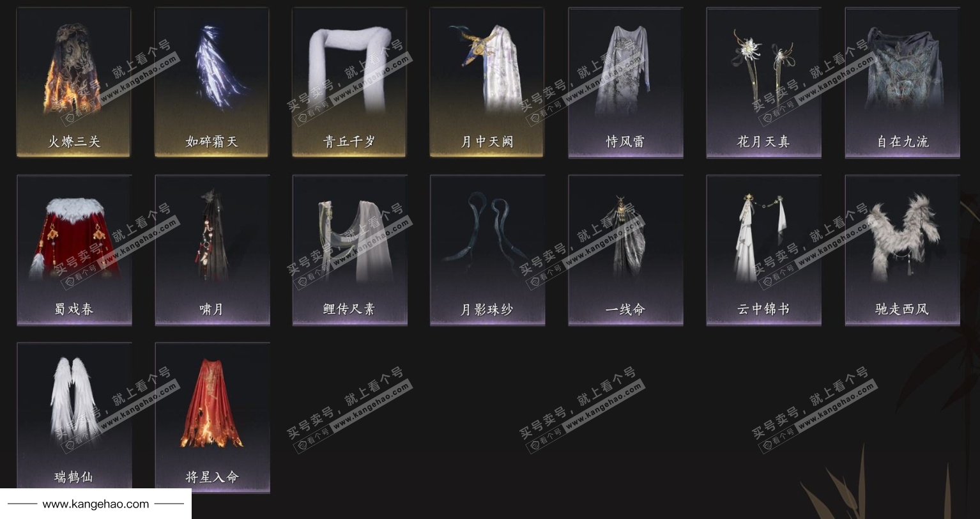Click the 将星入命 name label
The height and width of the screenshot is (519, 980).
[212, 477]
